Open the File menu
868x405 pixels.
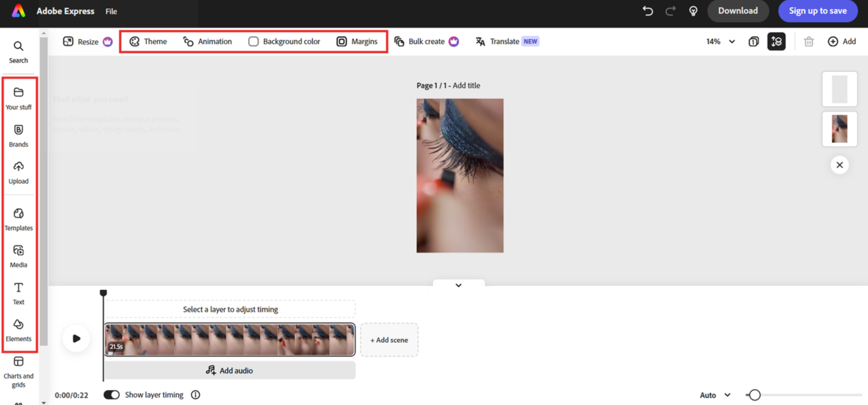111,11
